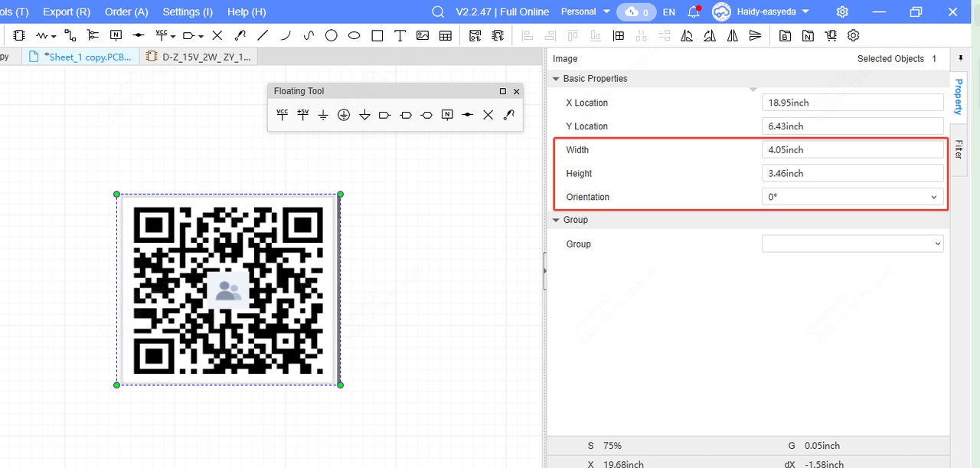The height and width of the screenshot is (468, 980).
Task: Place +5V symbol from Floating Tool
Action: (x=302, y=115)
